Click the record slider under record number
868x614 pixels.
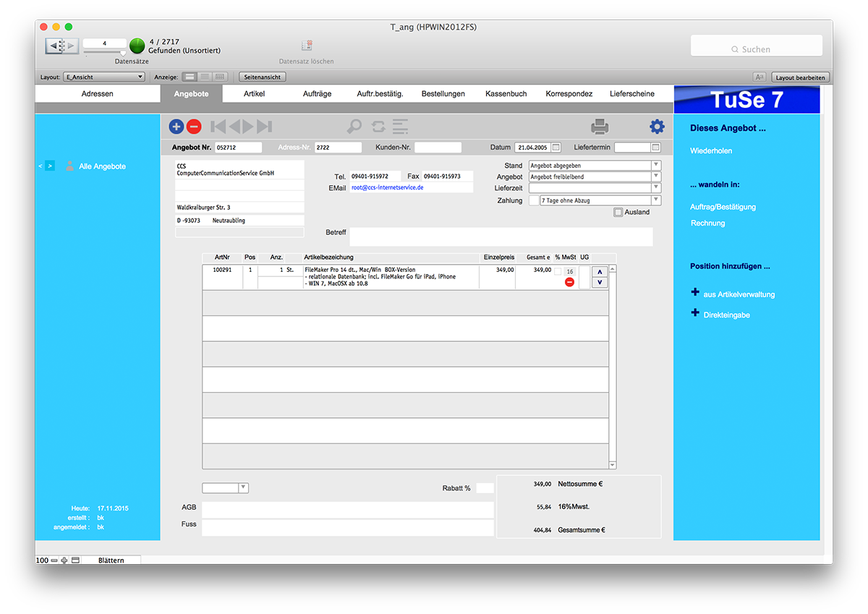click(x=105, y=53)
